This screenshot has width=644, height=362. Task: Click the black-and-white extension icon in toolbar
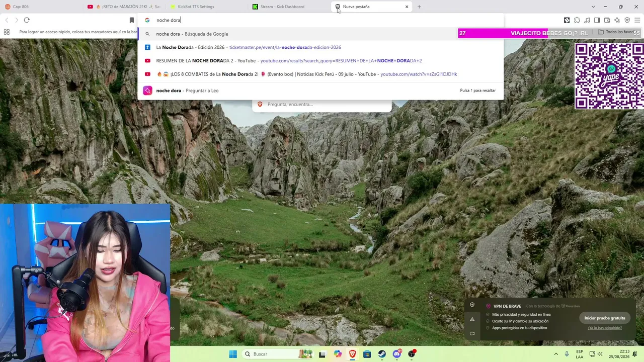[x=567, y=20]
